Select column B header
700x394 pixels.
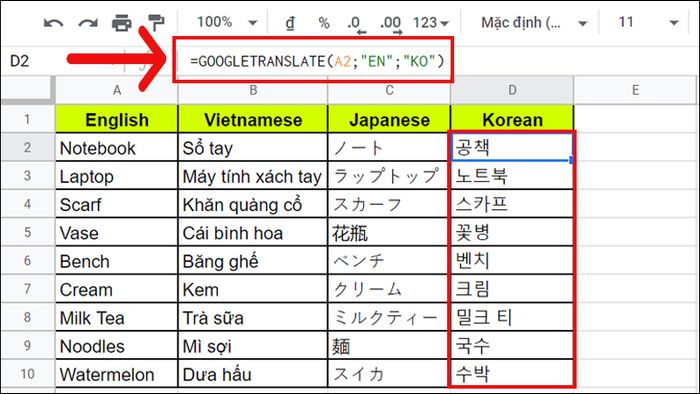click(253, 90)
